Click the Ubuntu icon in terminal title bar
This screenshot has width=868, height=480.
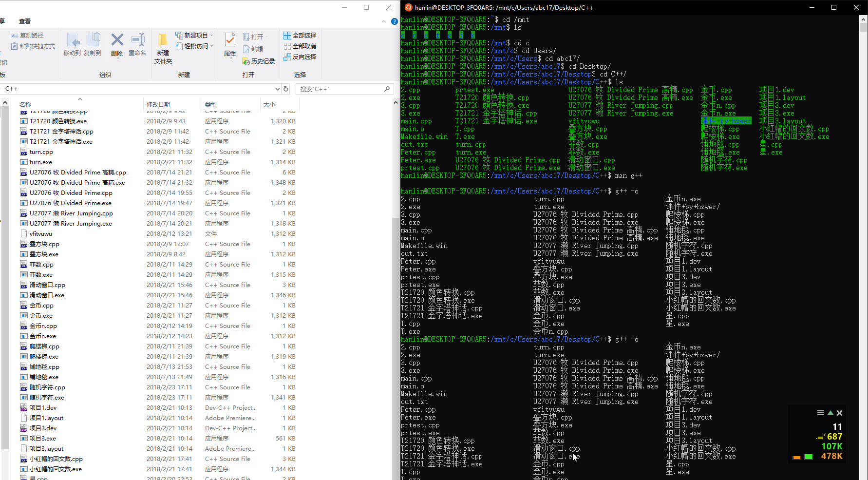click(x=408, y=7)
